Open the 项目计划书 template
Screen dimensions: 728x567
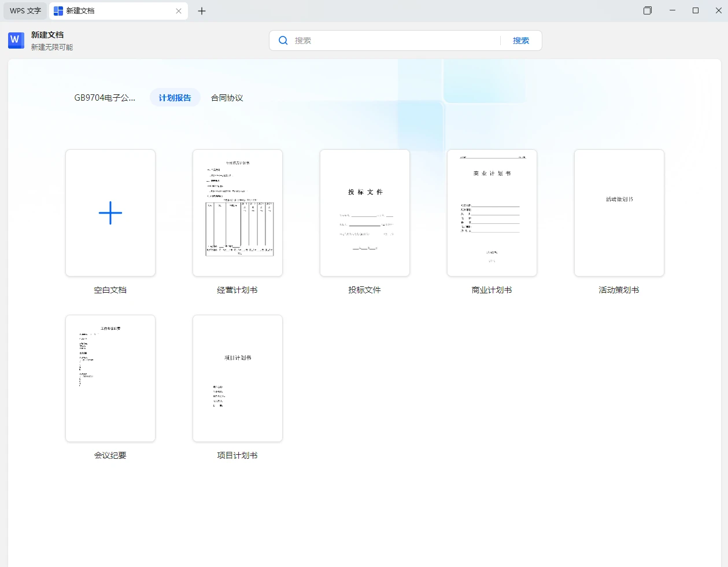click(x=237, y=378)
